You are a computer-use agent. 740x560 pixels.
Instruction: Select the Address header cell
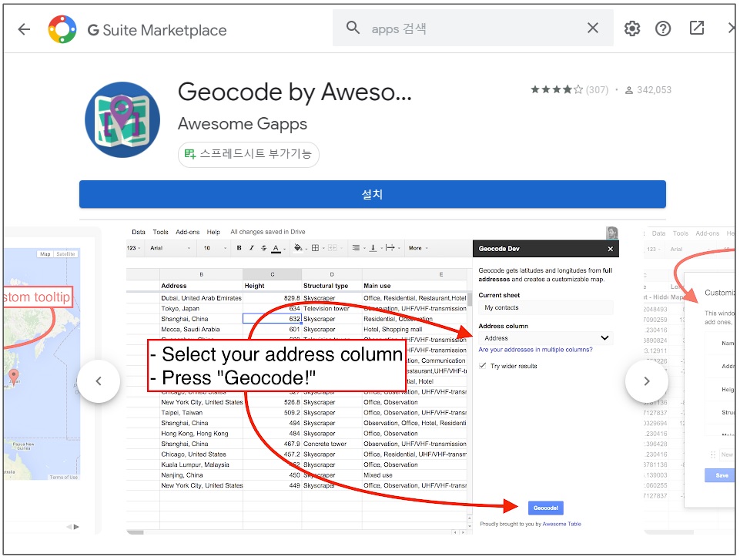pyautogui.click(x=202, y=286)
